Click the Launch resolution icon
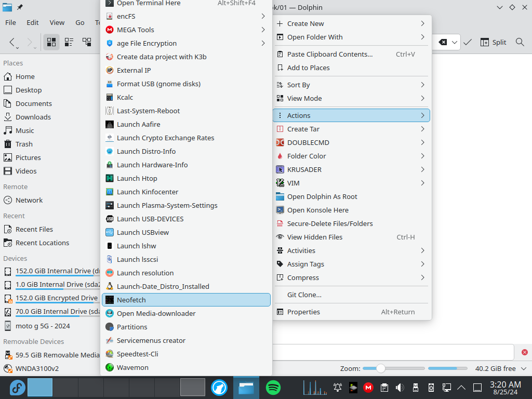532x399 pixels. pyautogui.click(x=110, y=273)
